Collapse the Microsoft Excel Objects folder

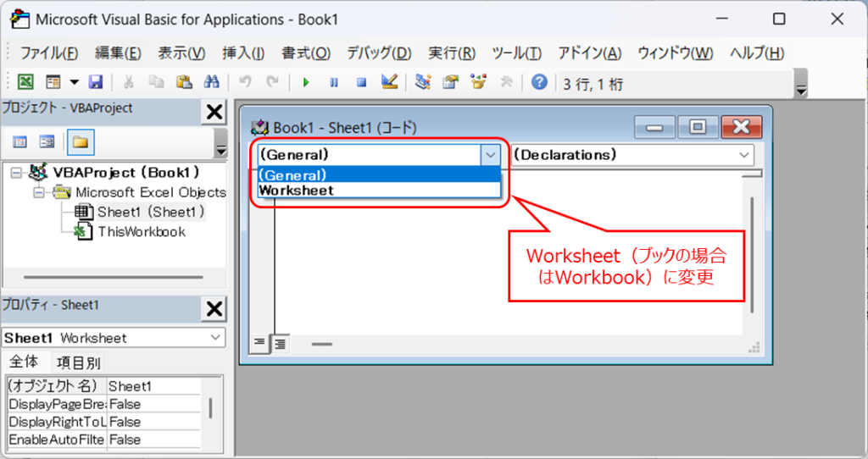point(39,193)
